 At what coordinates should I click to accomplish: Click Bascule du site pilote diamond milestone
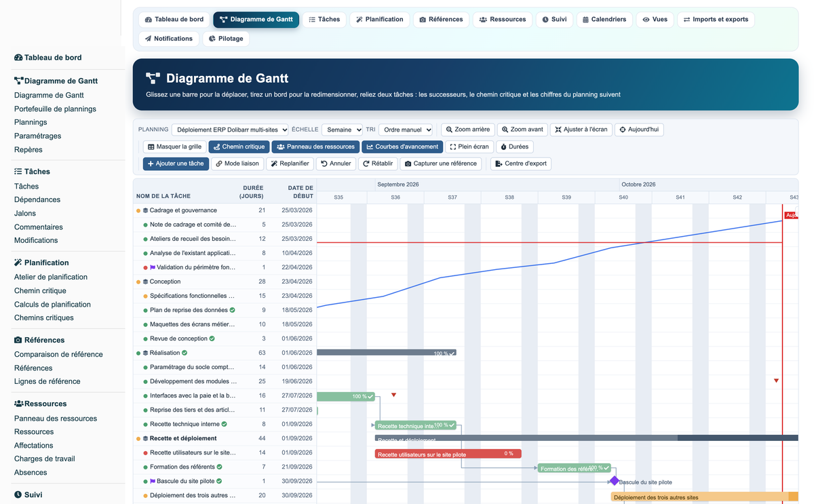[614, 481]
